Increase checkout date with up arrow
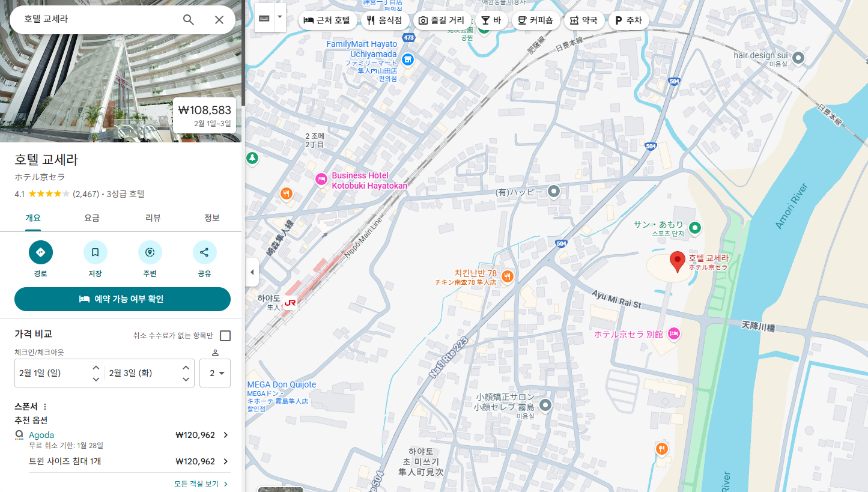 186,367
